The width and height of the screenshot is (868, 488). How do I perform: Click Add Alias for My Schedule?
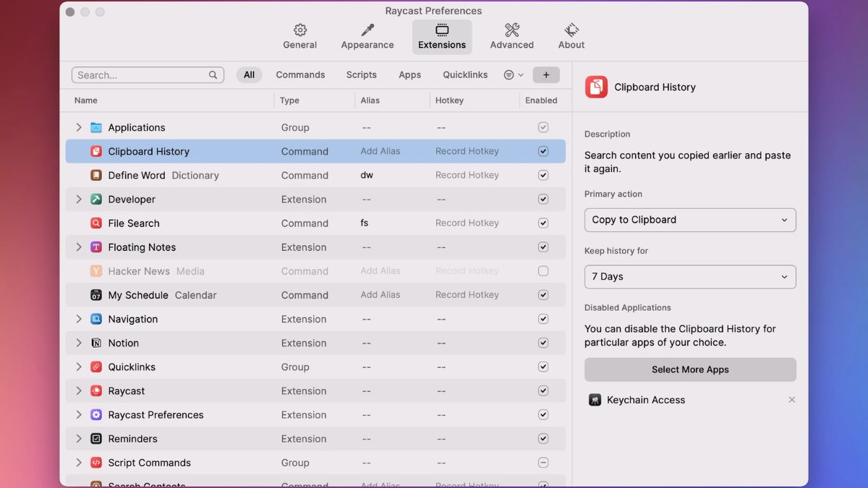380,295
